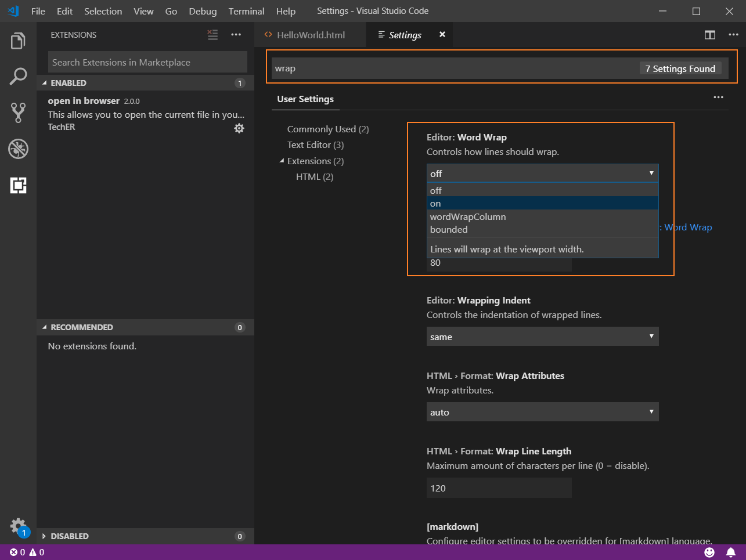Expand the Disabled extensions section
Screen dimensions: 746x560
70,536
